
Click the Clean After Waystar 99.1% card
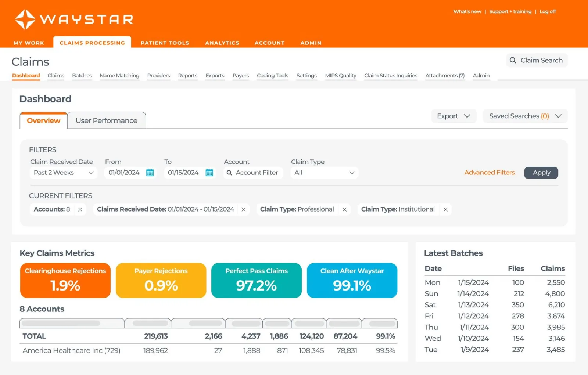coord(352,280)
